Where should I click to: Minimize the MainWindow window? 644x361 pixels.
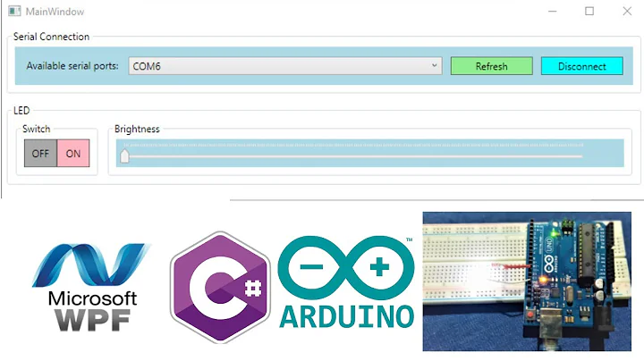coord(553,11)
